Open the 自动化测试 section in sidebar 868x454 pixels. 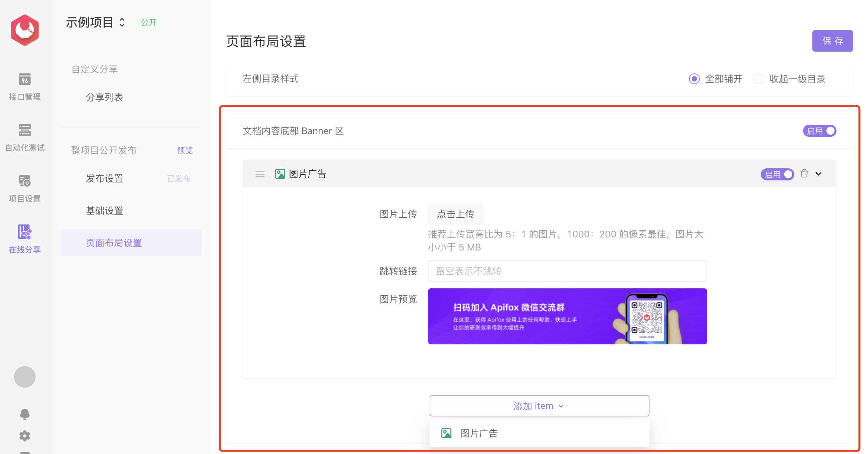(24, 137)
